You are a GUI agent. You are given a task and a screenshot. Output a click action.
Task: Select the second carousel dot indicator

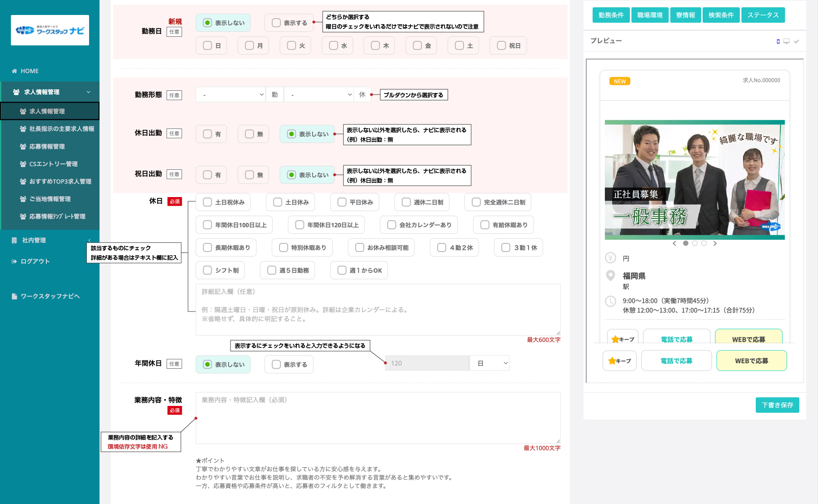[x=695, y=243]
